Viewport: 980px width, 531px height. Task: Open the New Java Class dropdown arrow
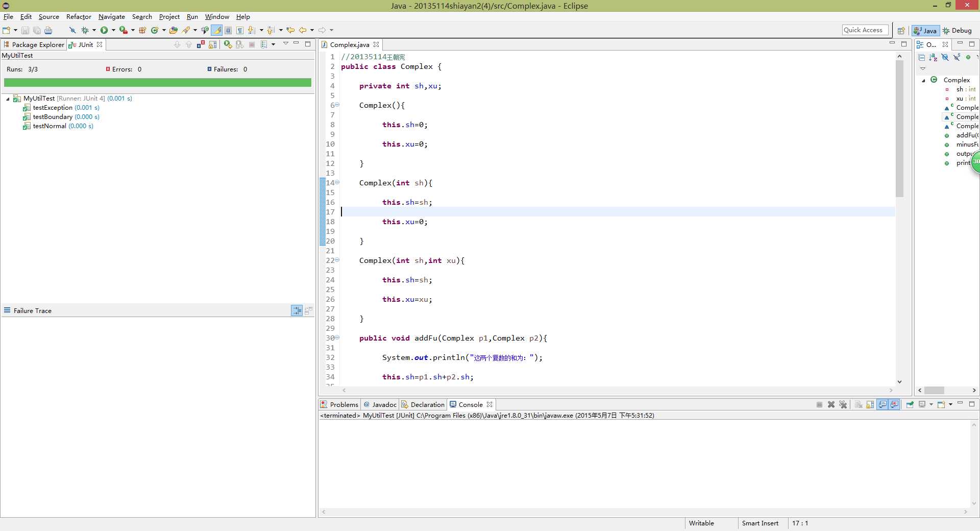(x=164, y=30)
